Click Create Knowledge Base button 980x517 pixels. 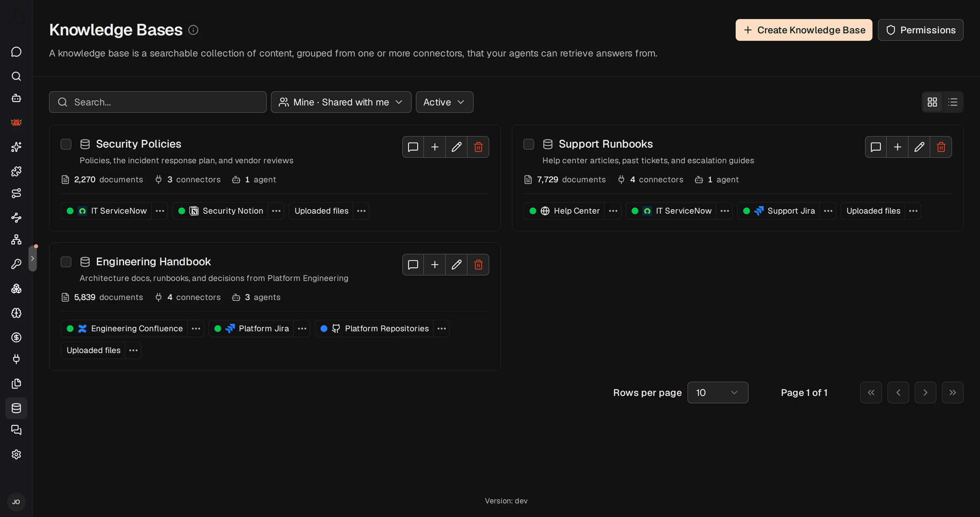(x=804, y=30)
